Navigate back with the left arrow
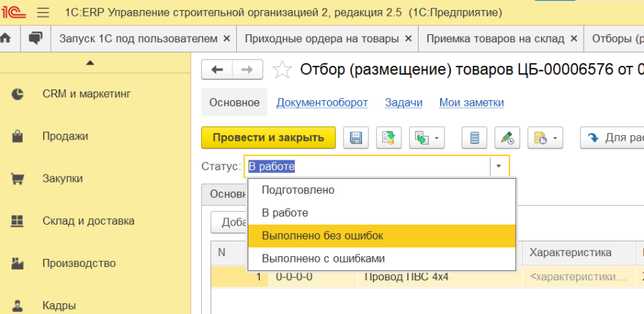The image size is (644, 314). (x=218, y=69)
